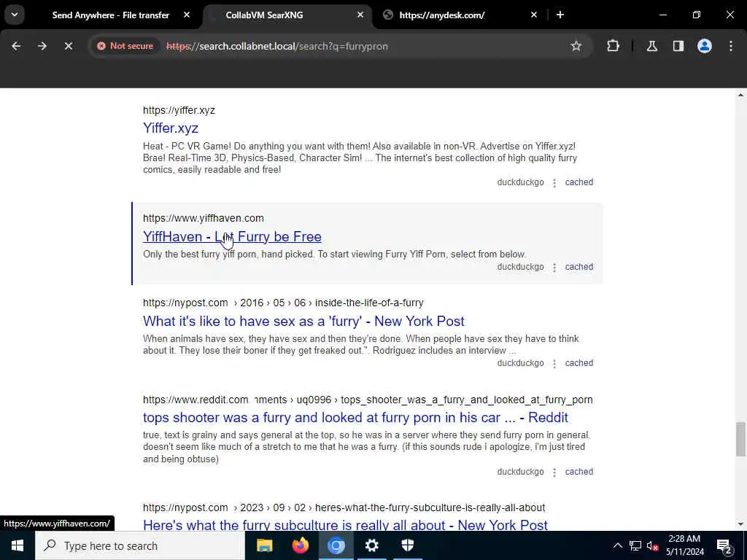The width and height of the screenshot is (747, 560).
Task: Focus the address bar URL
Action: 276,46
